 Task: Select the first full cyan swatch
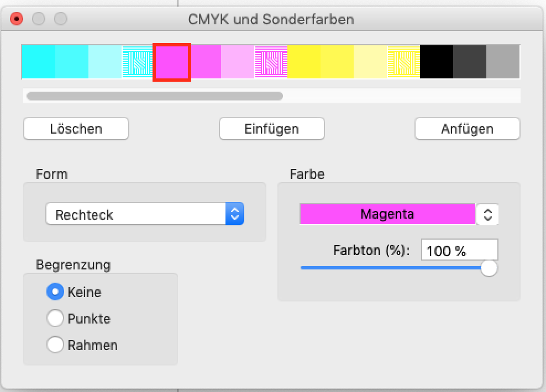[39, 62]
